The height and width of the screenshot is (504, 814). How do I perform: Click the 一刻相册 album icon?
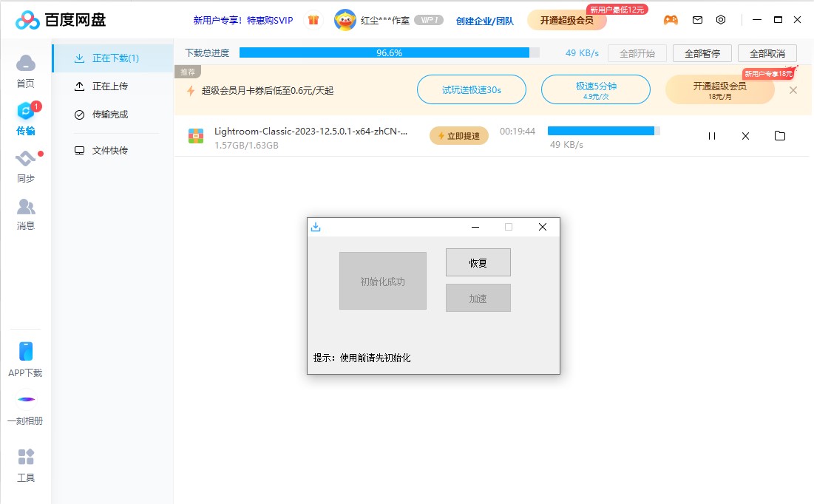click(x=26, y=400)
